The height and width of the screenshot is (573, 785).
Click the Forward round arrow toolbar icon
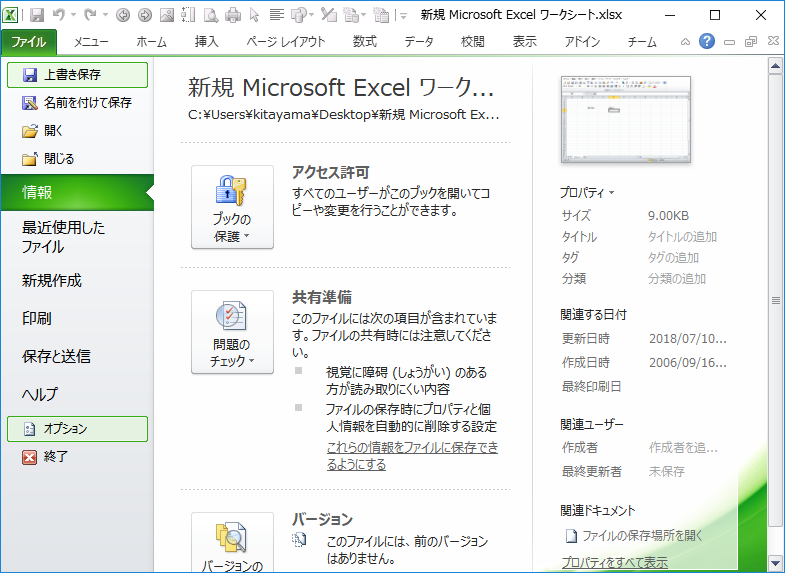pyautogui.click(x=145, y=16)
